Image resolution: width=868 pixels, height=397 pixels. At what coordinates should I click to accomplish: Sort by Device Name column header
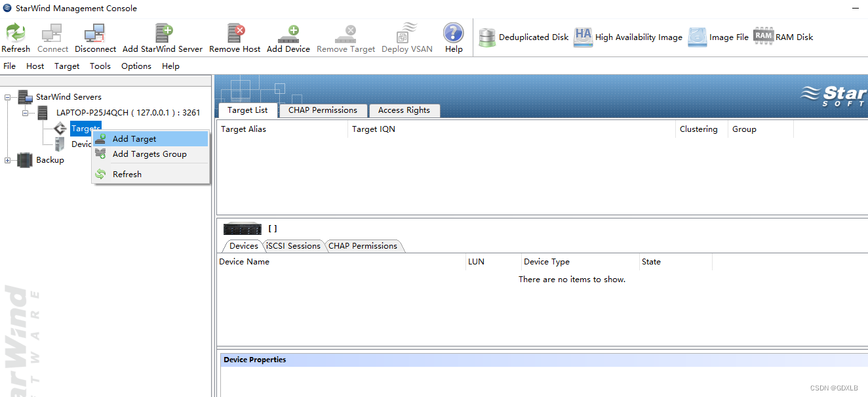[x=341, y=262]
